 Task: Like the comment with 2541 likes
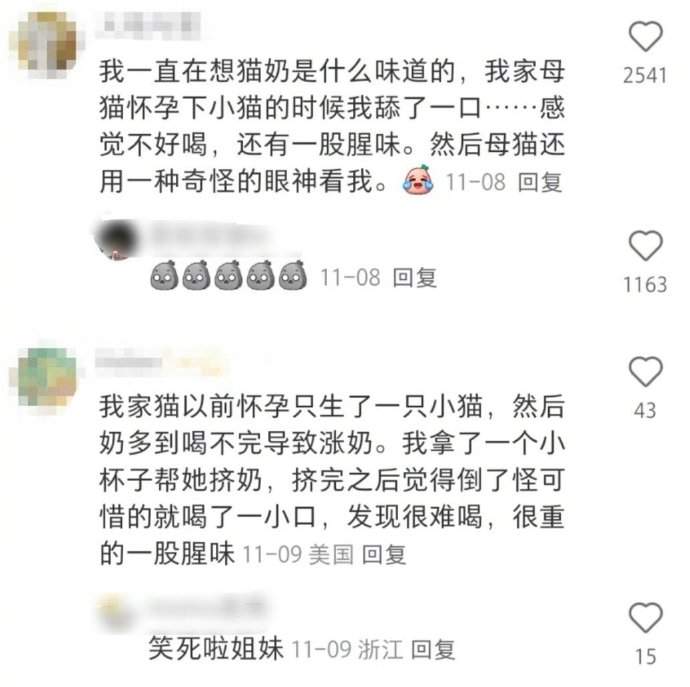[x=645, y=36]
